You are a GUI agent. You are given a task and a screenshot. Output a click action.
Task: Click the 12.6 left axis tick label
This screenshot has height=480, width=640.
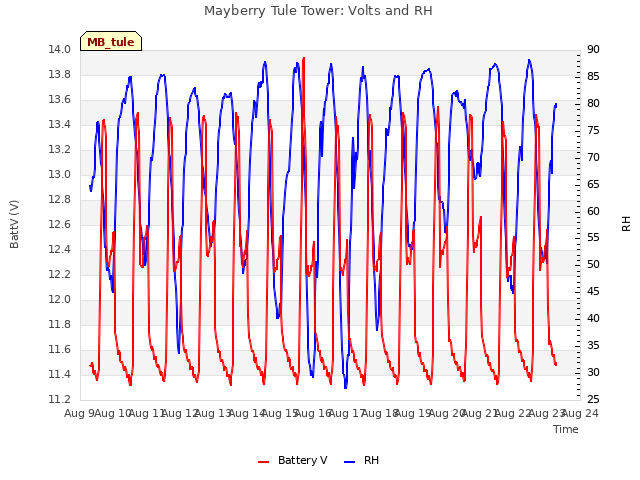tap(59, 224)
